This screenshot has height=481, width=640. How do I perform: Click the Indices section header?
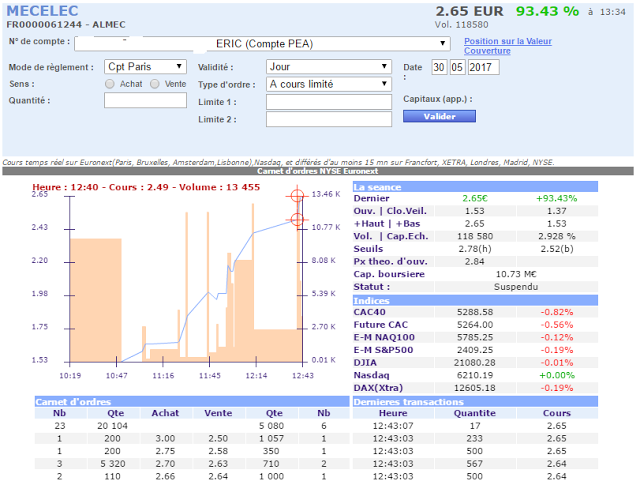[475, 301]
